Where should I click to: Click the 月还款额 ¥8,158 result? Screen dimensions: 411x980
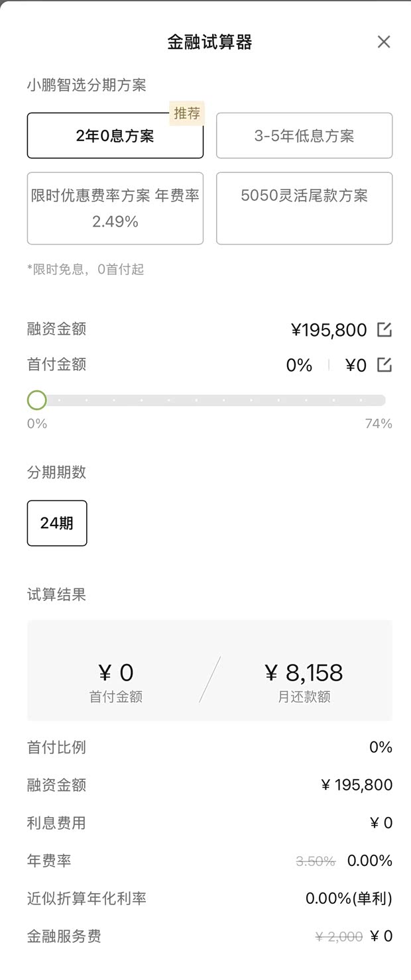(x=304, y=672)
